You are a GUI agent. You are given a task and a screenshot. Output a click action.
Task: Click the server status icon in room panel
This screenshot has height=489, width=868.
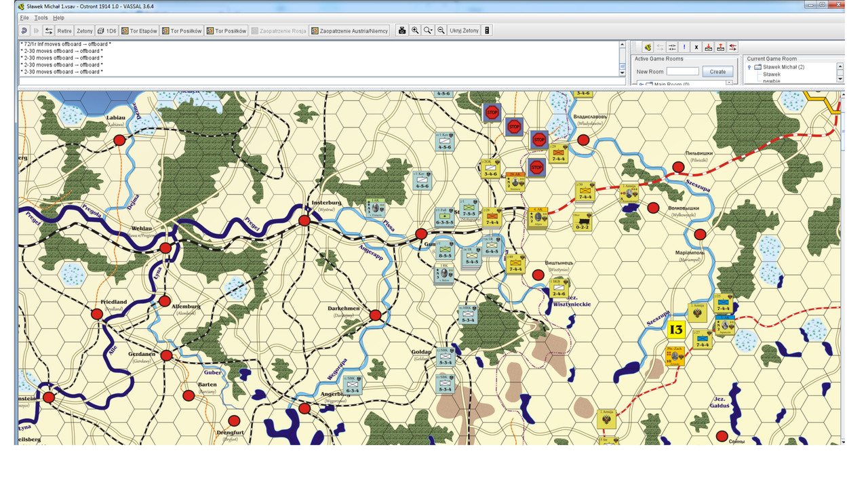click(648, 47)
